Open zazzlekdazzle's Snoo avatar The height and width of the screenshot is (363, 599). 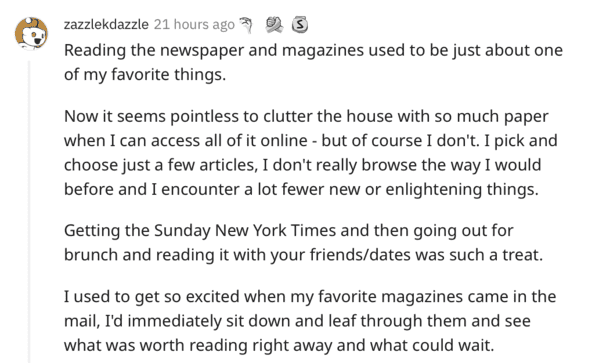31,34
